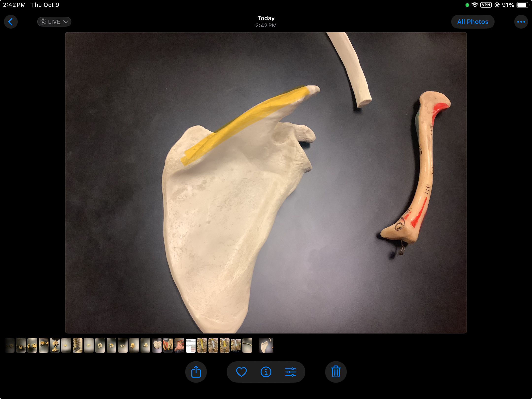
Task: Open the LIVE photo options dropdown
Action: pyautogui.click(x=54, y=22)
